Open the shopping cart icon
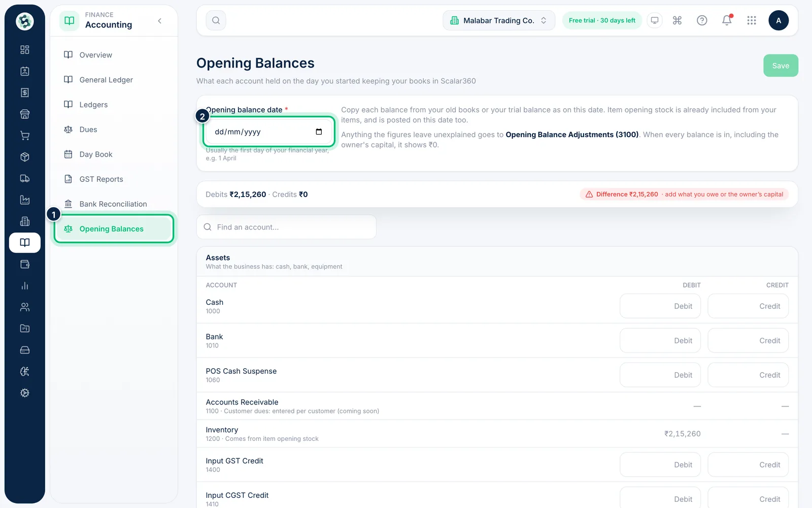Image resolution: width=812 pixels, height=508 pixels. pyautogui.click(x=24, y=136)
